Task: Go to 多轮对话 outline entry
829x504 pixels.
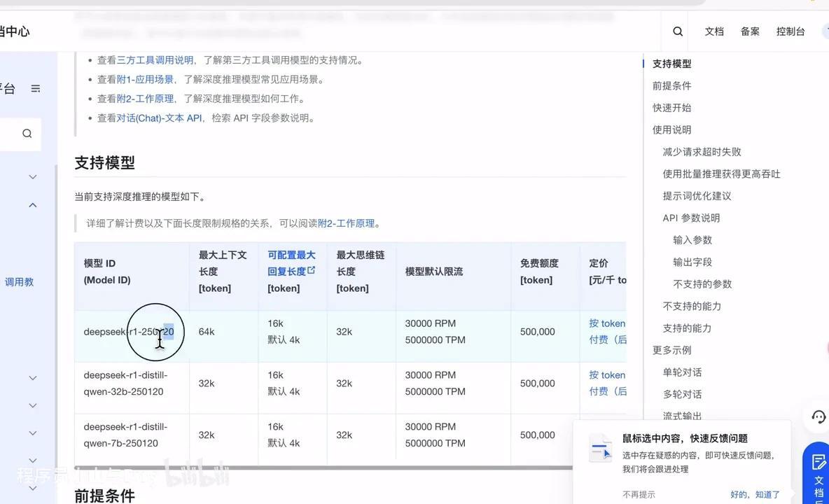Action: pyautogui.click(x=682, y=395)
